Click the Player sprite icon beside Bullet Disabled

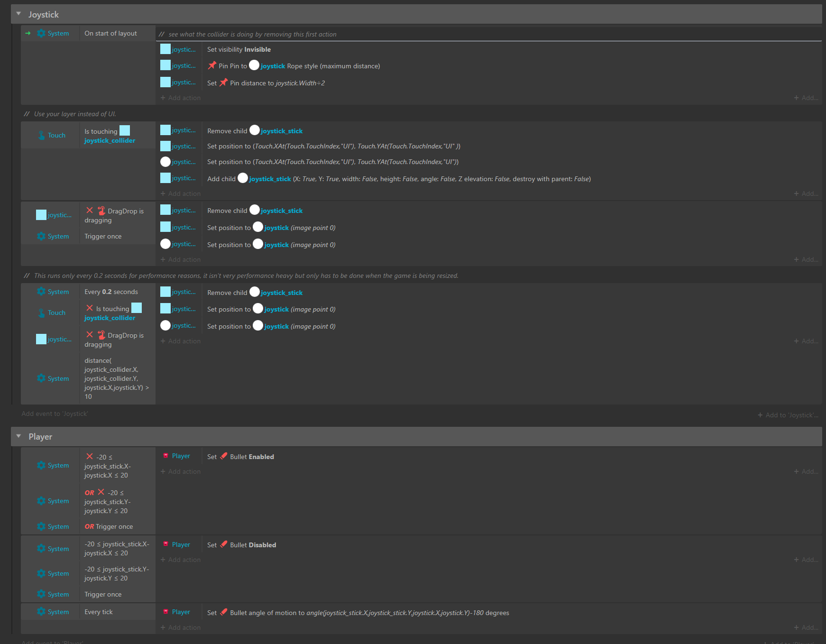(165, 544)
